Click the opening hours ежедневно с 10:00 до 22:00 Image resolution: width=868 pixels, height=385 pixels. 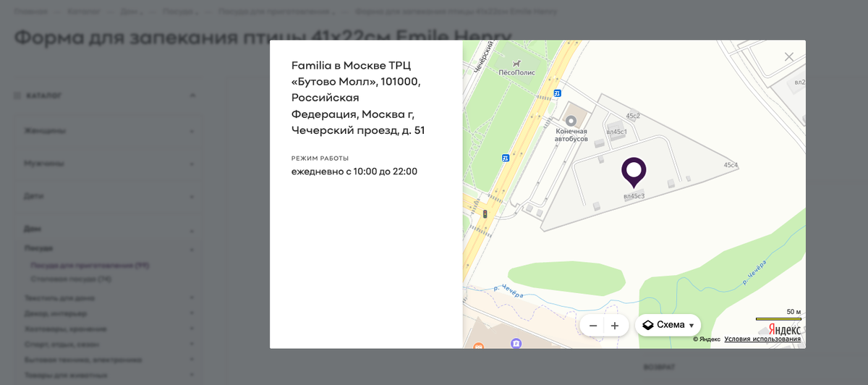click(354, 172)
